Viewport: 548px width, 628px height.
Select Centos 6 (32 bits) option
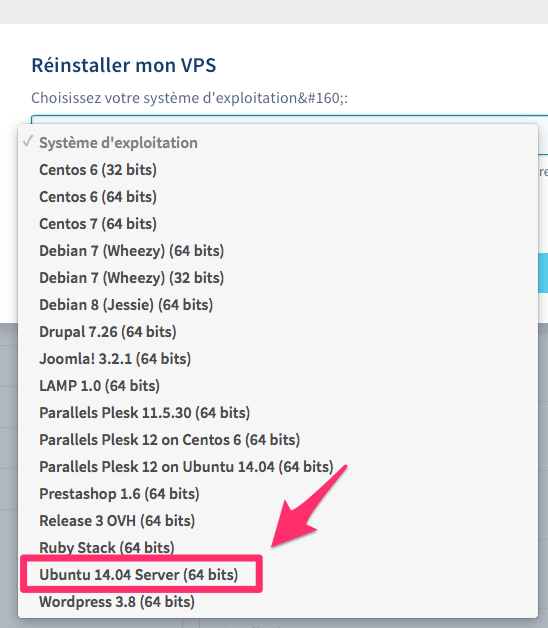278,170
